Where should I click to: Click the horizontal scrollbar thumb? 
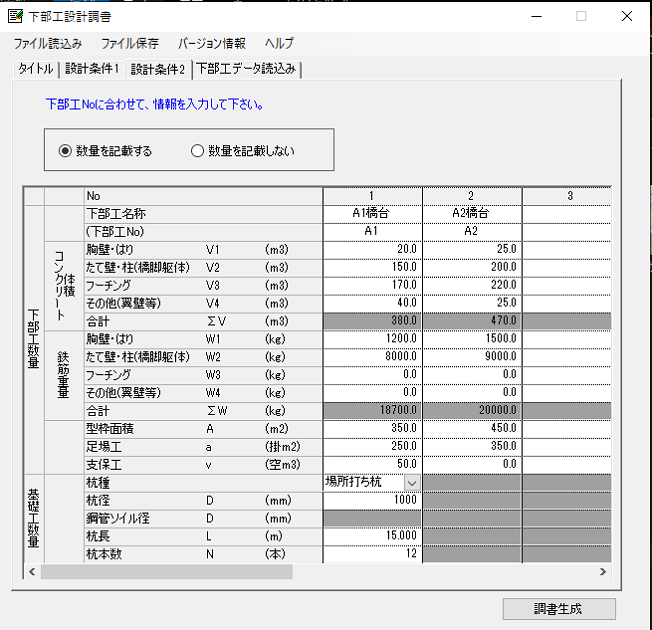pyautogui.click(x=167, y=572)
